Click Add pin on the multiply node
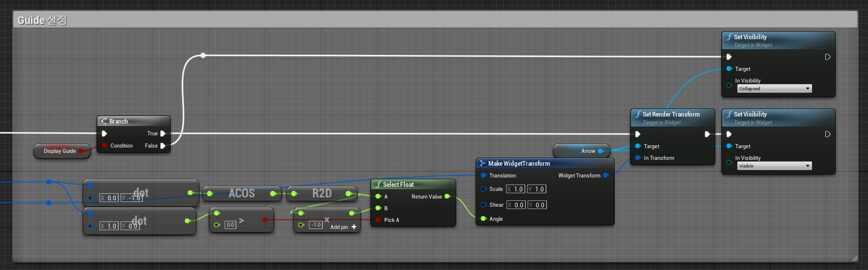 click(x=344, y=227)
